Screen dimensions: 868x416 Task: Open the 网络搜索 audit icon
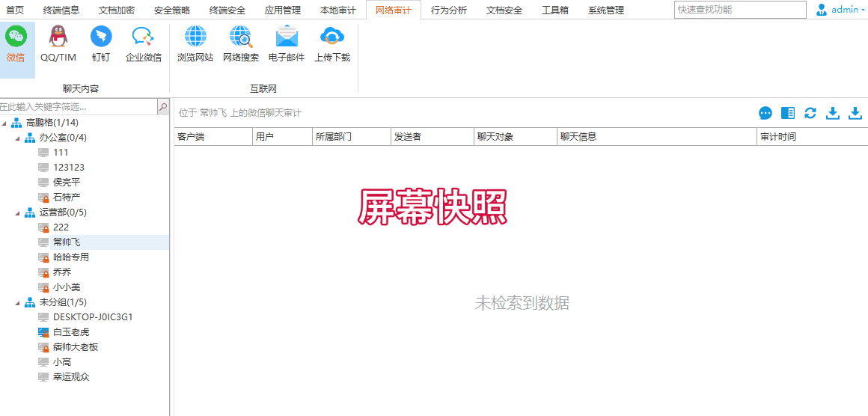(241, 43)
